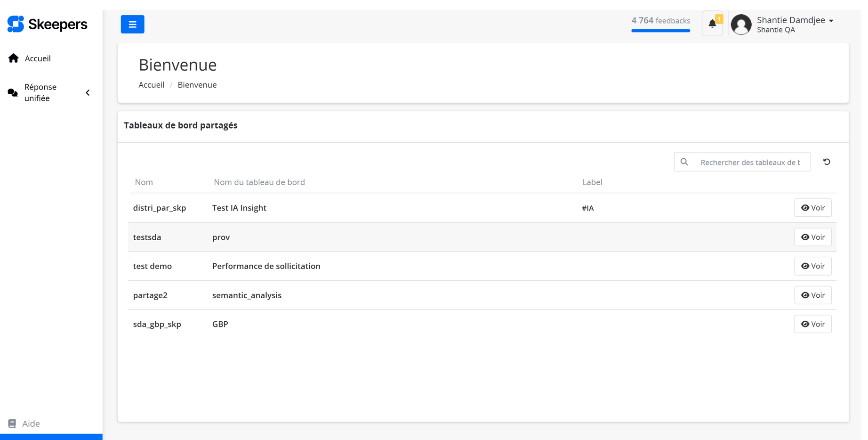Click the user avatar picture
868x440 pixels.
[x=741, y=24]
